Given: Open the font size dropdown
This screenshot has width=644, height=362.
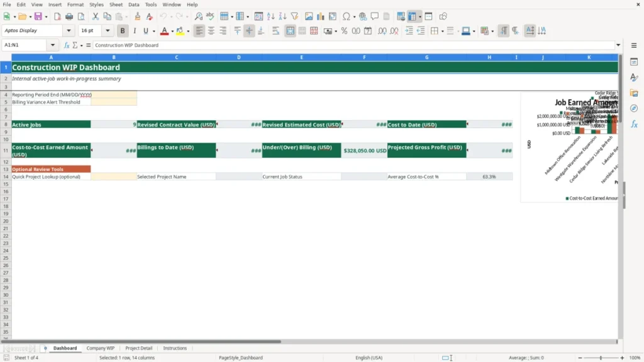Looking at the screenshot, I should (108, 31).
